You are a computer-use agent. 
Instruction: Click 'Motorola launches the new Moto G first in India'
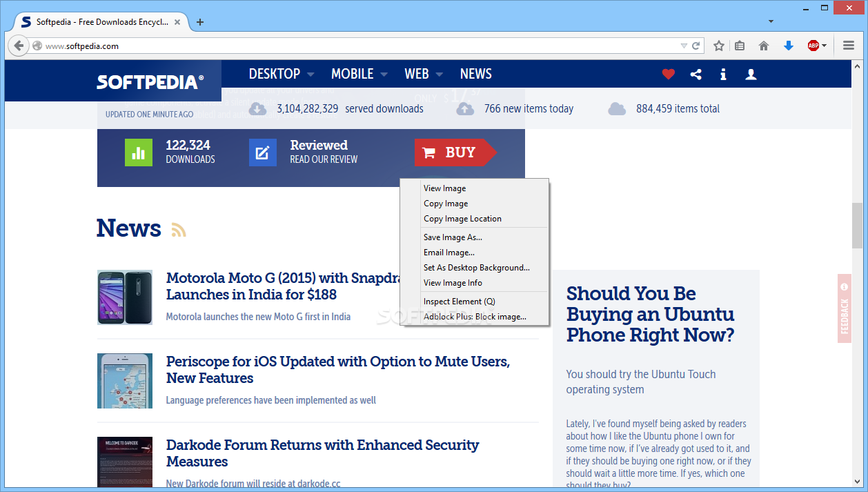point(258,317)
